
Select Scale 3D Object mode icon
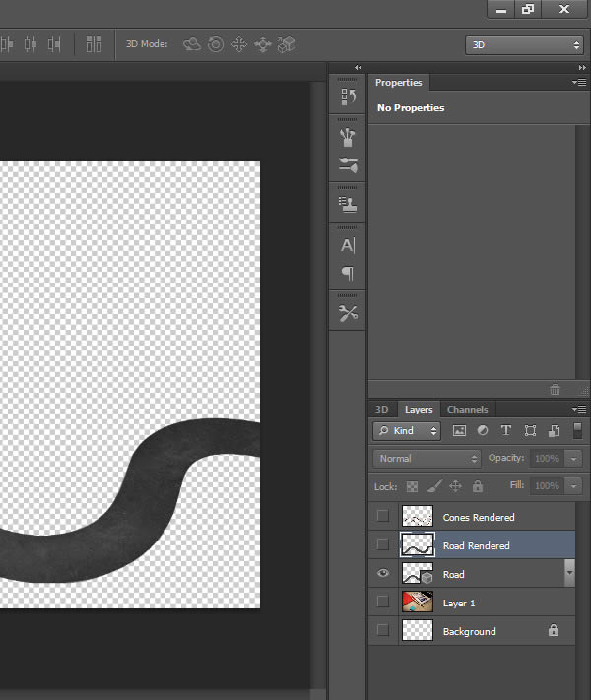[287, 44]
